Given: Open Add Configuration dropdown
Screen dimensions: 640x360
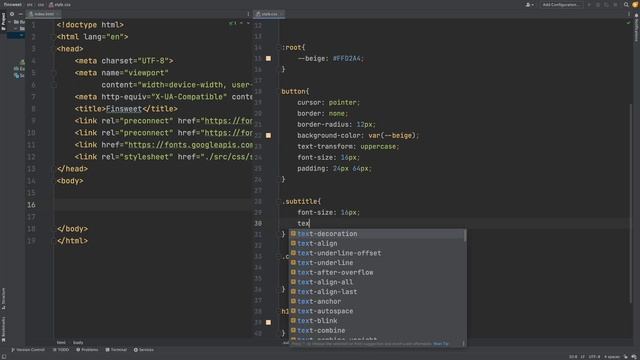Looking at the screenshot, I should (x=561, y=5).
